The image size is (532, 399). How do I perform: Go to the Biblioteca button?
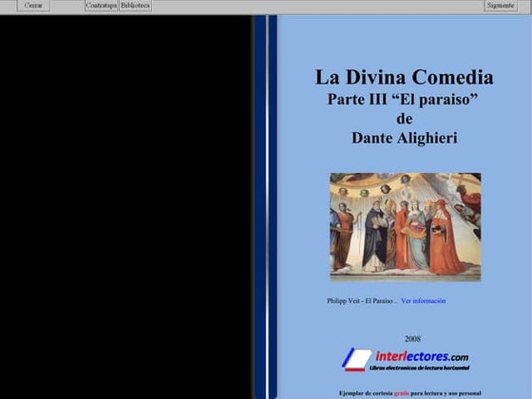135,6
